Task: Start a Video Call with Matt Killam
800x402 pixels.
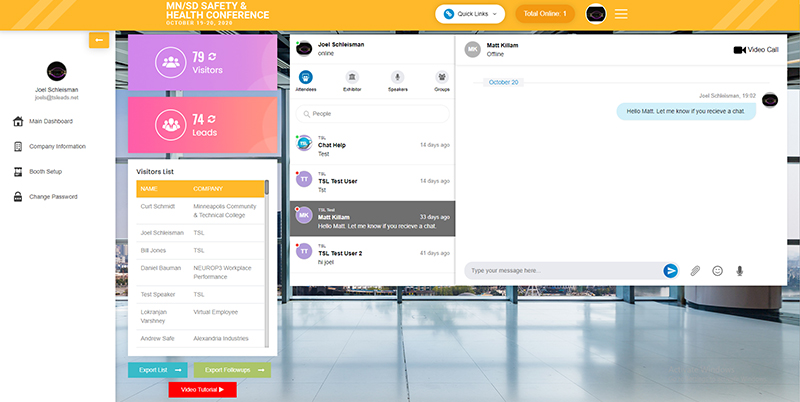Action: 755,49
